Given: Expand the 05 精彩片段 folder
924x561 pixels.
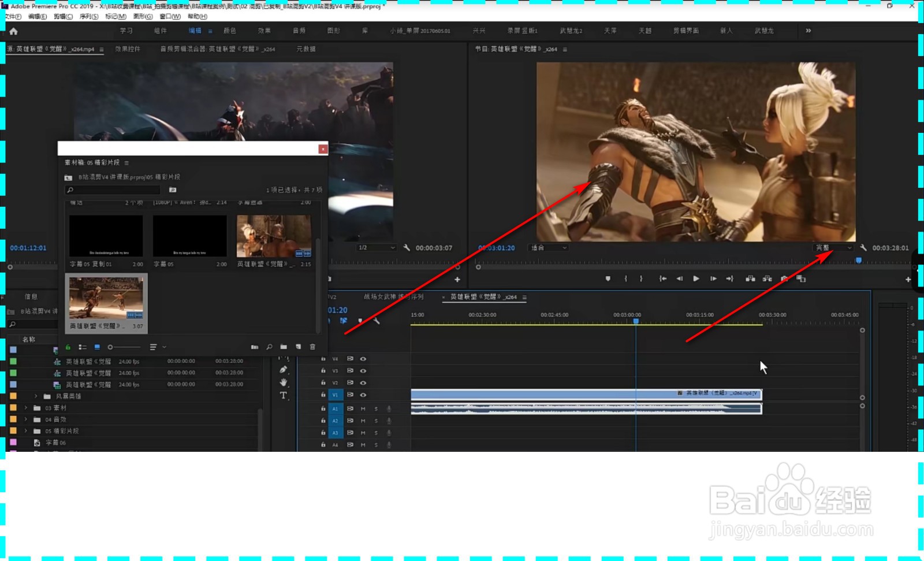Looking at the screenshot, I should click(25, 431).
